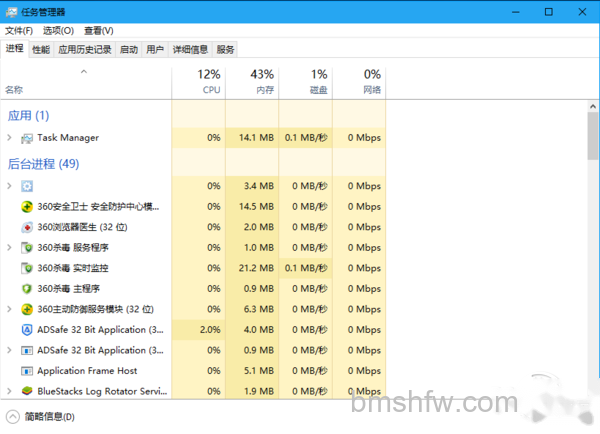Select the Application Frame Host row name
600x434 pixels.
click(87, 371)
